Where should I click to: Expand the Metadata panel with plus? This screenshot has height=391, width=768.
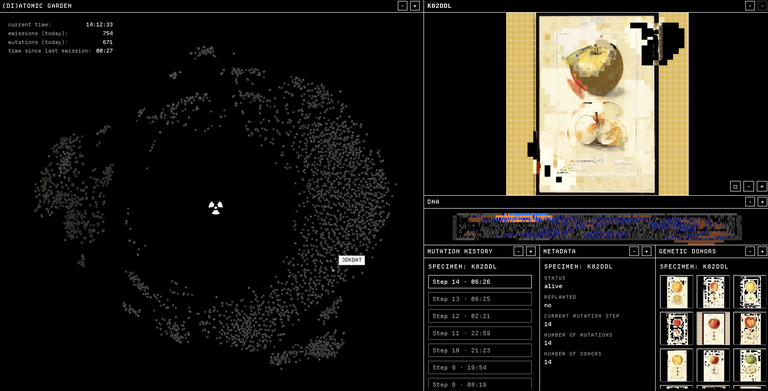pyautogui.click(x=647, y=251)
